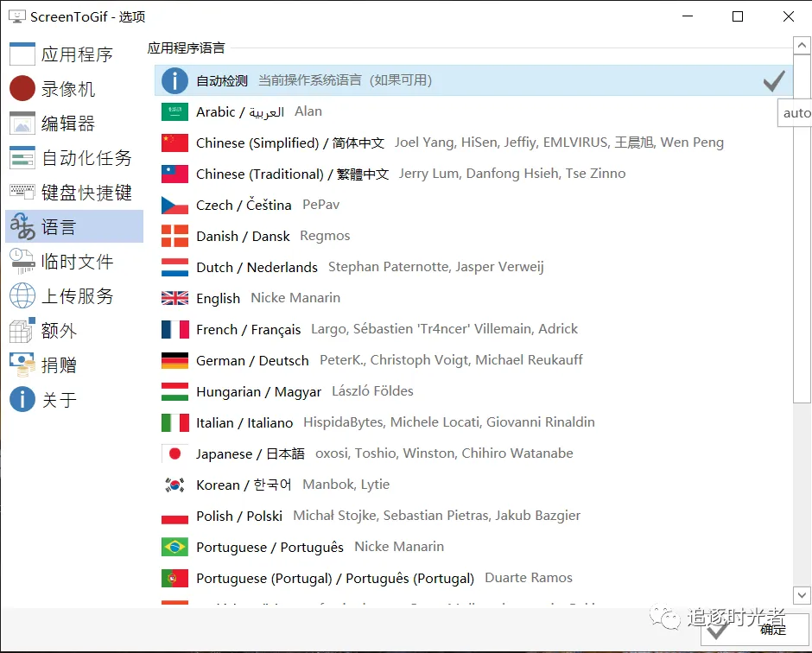Select the French / Français label
Screen dimensions: 812x653
(x=249, y=330)
